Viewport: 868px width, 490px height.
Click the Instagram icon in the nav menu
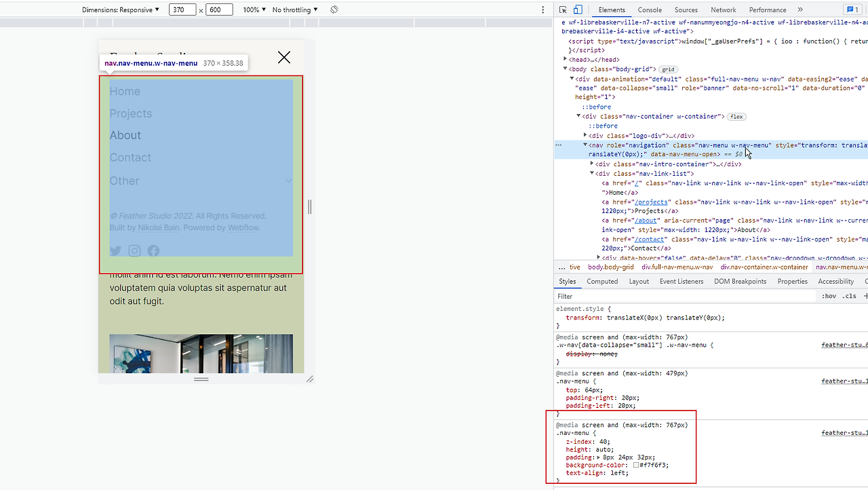(x=135, y=251)
